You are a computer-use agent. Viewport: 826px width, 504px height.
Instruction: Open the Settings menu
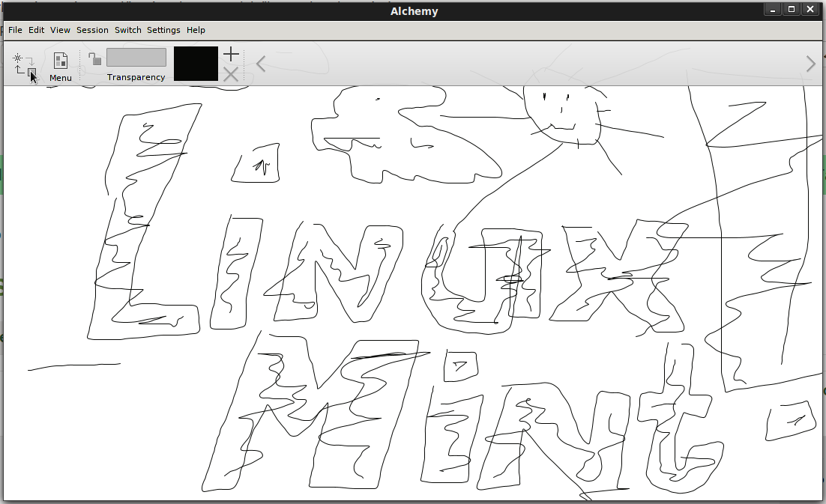tap(163, 30)
